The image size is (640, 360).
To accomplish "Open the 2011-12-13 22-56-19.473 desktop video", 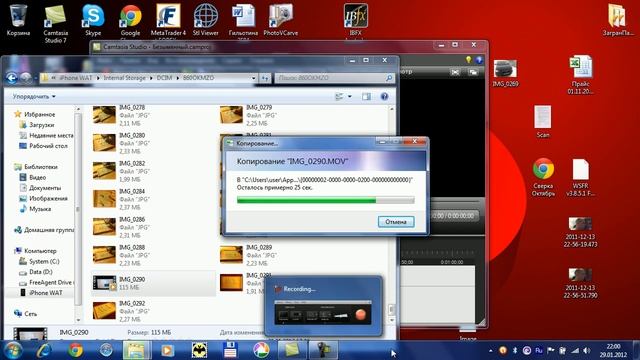I will click(x=580, y=233).
